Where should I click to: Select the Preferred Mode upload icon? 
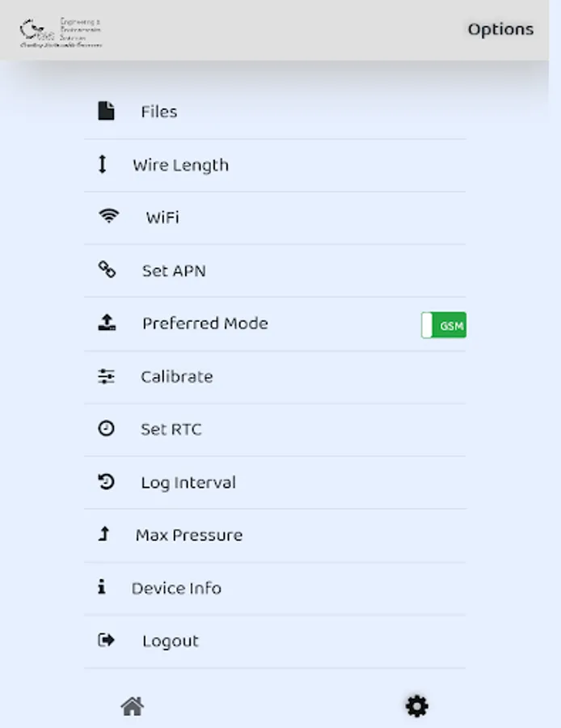tap(107, 321)
